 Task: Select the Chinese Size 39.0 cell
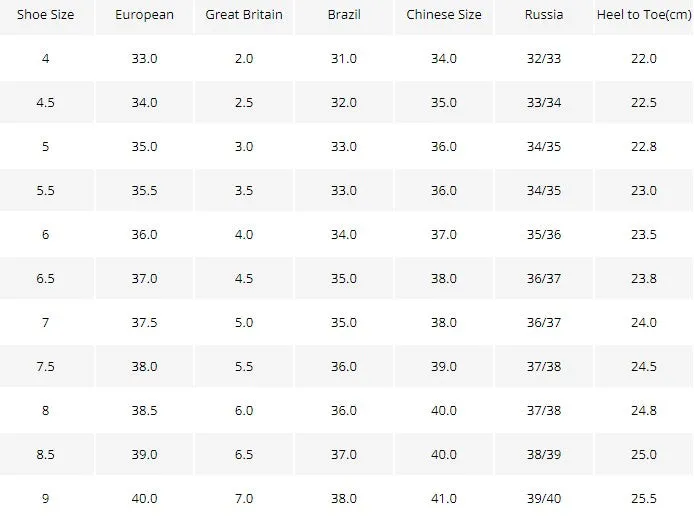click(x=444, y=366)
